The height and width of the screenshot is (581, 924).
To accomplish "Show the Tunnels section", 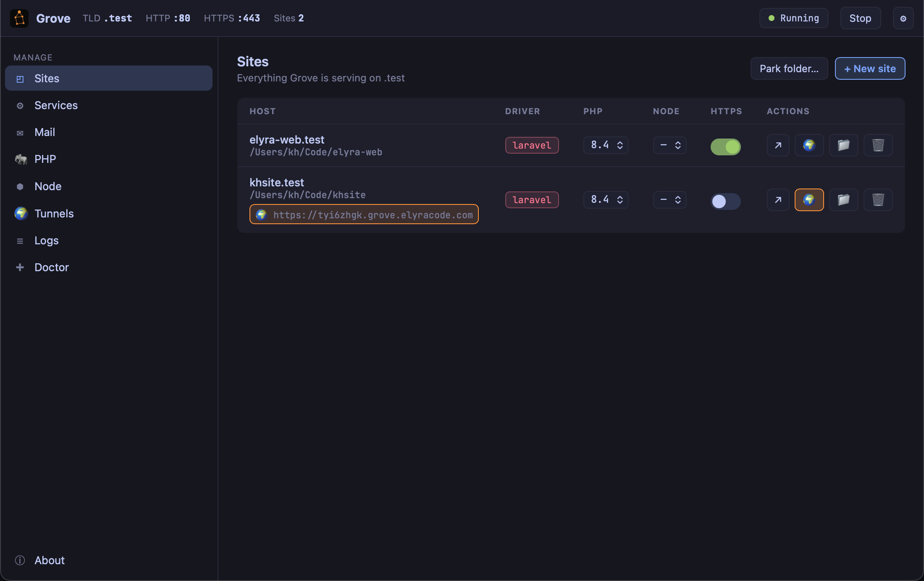I will 109,213.
